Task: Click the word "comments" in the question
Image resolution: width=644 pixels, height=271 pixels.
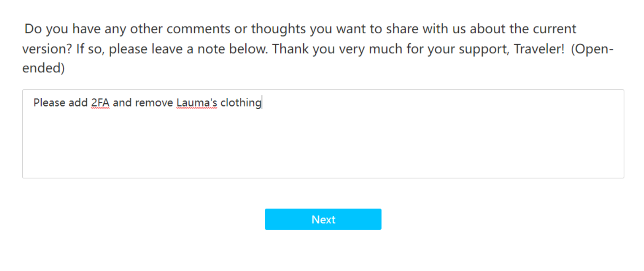Action: [198, 29]
